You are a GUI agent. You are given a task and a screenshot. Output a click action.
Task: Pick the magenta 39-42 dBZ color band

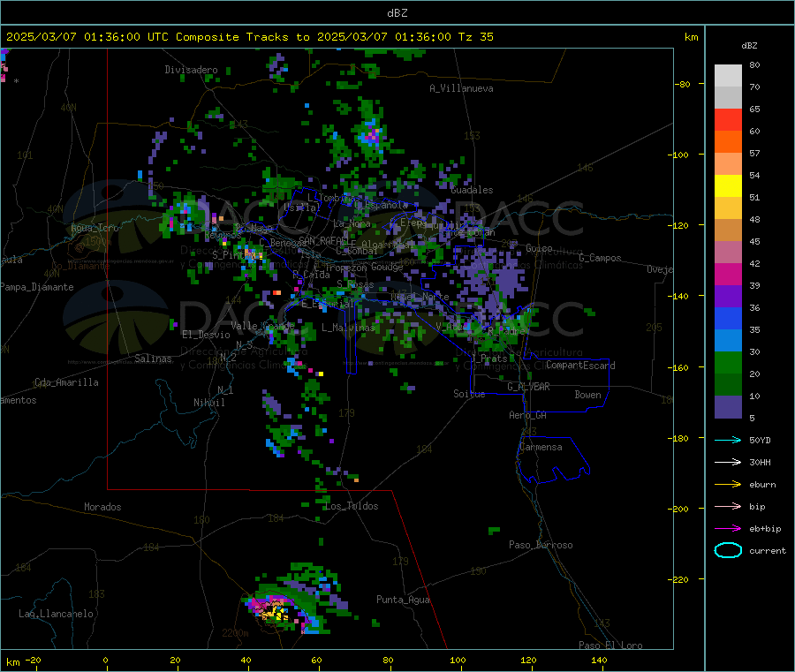(728, 274)
